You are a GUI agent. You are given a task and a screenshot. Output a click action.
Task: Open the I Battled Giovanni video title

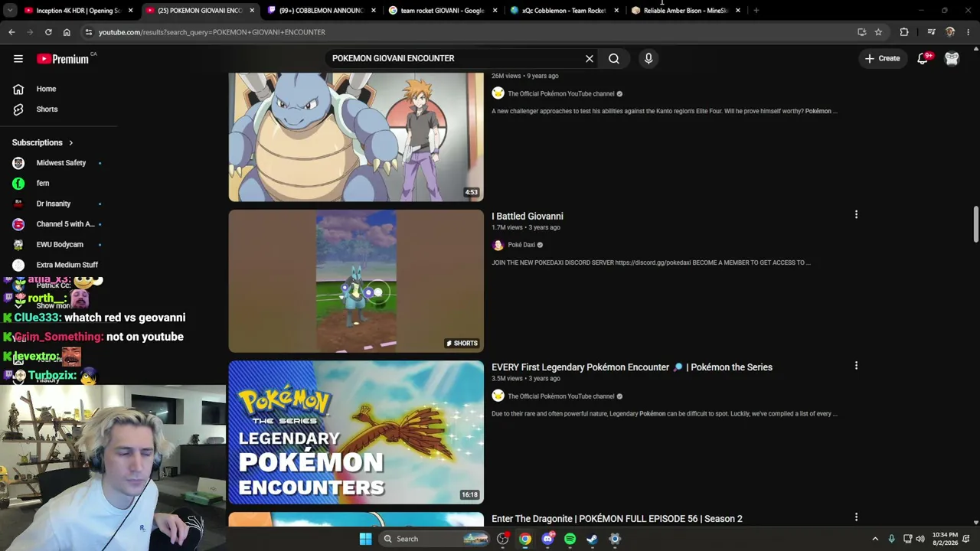[x=528, y=217]
